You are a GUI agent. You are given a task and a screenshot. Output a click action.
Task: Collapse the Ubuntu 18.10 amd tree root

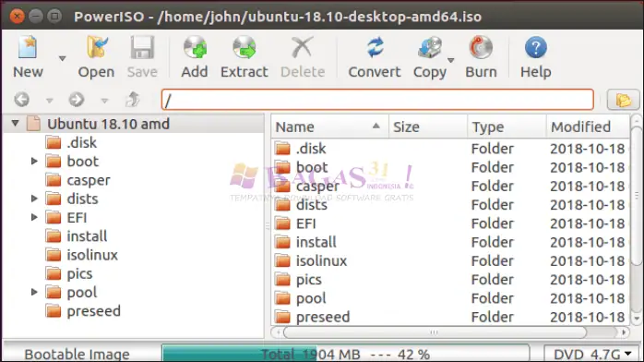15,123
